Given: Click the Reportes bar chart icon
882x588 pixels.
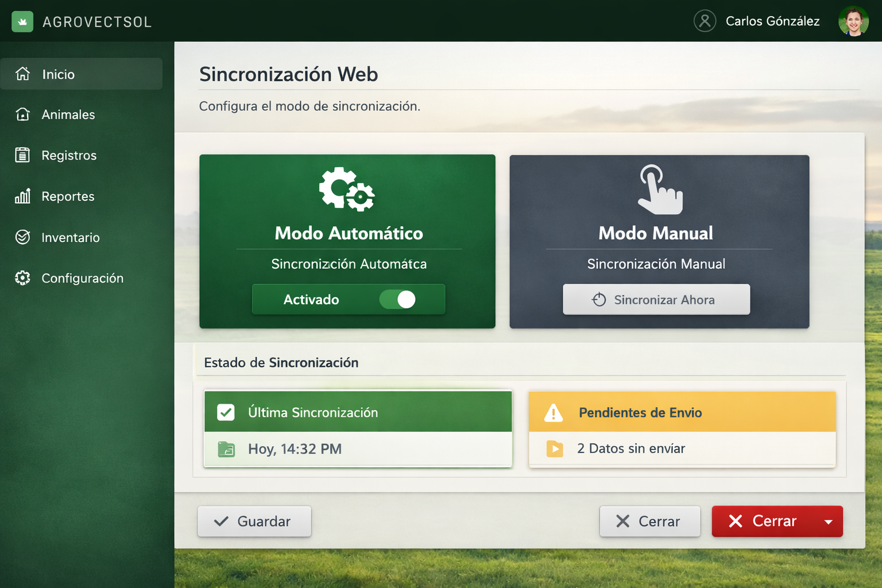Looking at the screenshot, I should tap(22, 196).
